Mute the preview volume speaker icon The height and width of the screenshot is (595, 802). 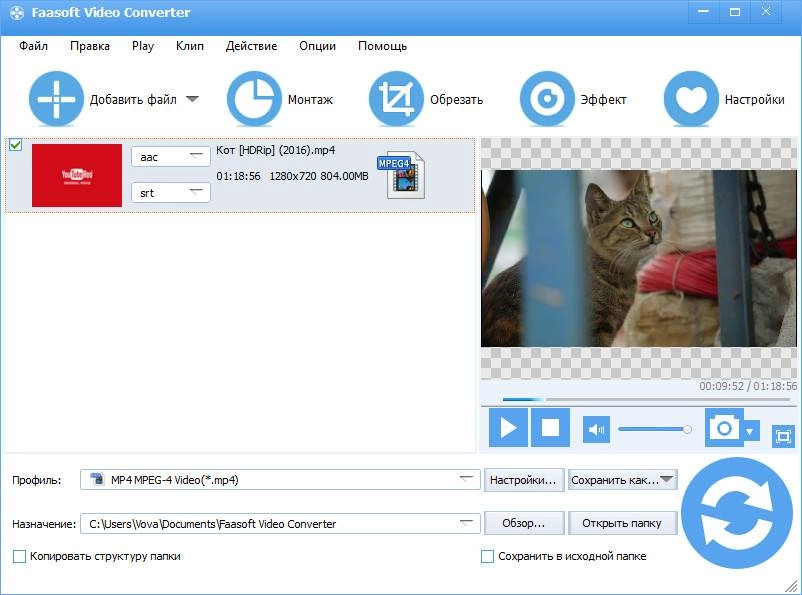coord(596,429)
